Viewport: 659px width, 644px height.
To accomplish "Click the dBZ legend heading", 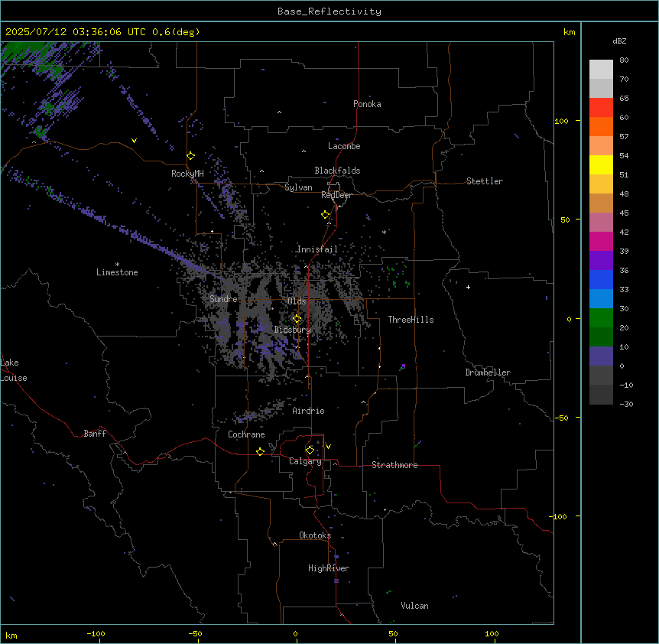I will point(619,41).
